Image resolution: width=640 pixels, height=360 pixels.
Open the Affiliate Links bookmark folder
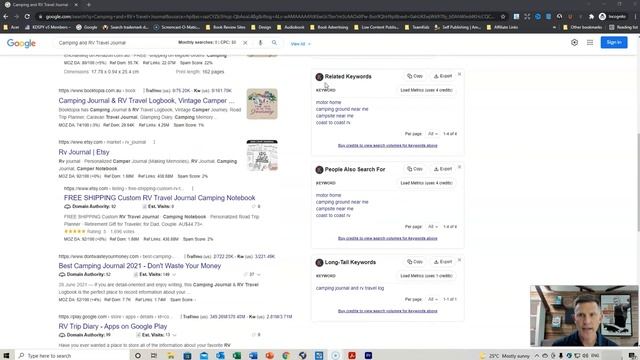tap(502, 27)
